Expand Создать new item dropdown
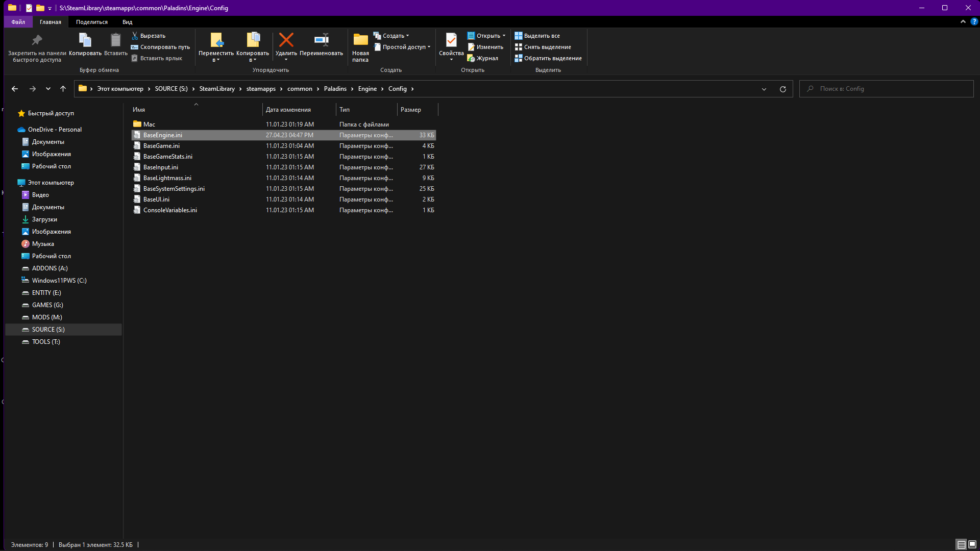The width and height of the screenshot is (980, 551). coord(391,36)
